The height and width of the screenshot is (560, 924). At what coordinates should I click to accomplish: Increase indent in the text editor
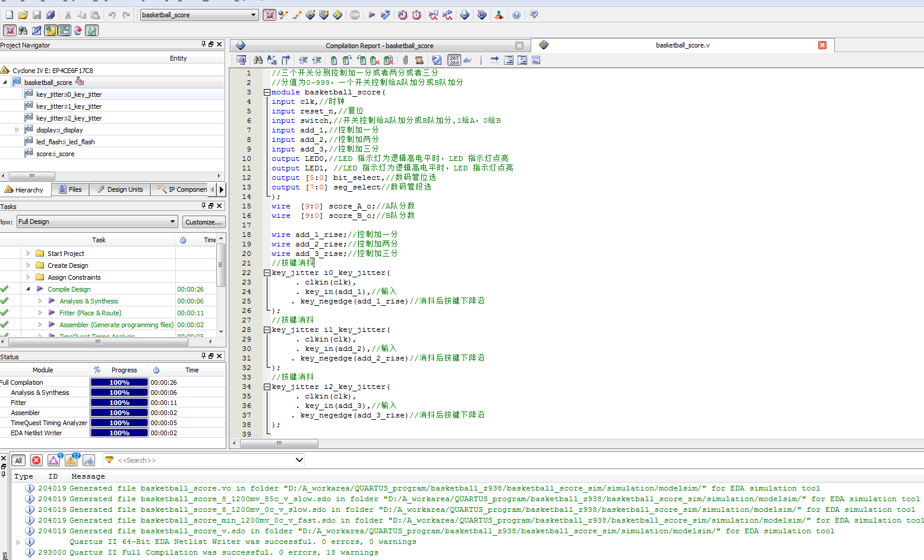point(303,60)
